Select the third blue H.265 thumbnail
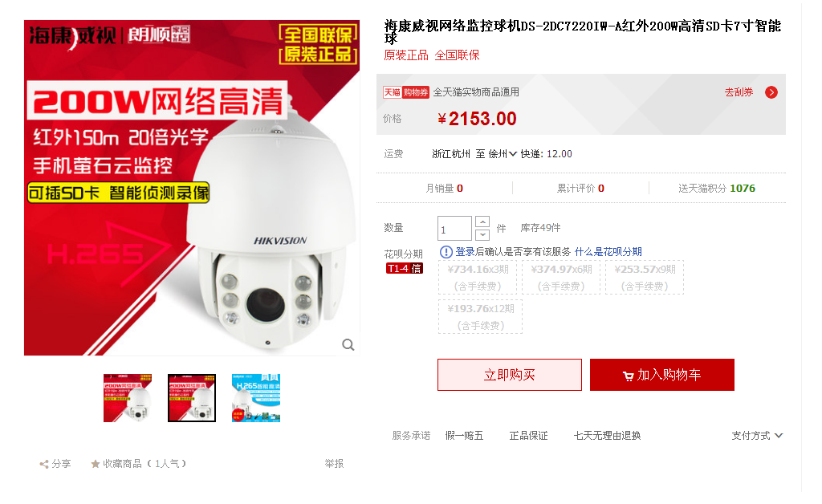Screen dimensions: 822x504 256,397
